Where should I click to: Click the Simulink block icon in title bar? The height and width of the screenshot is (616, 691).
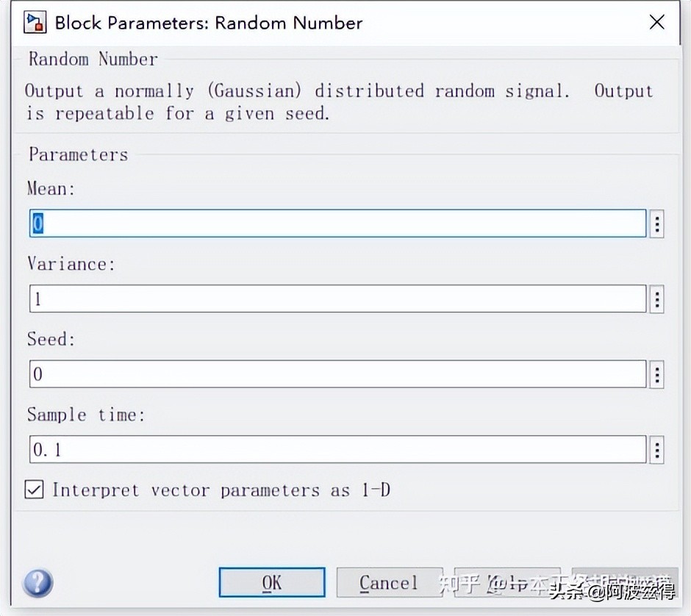[35, 22]
